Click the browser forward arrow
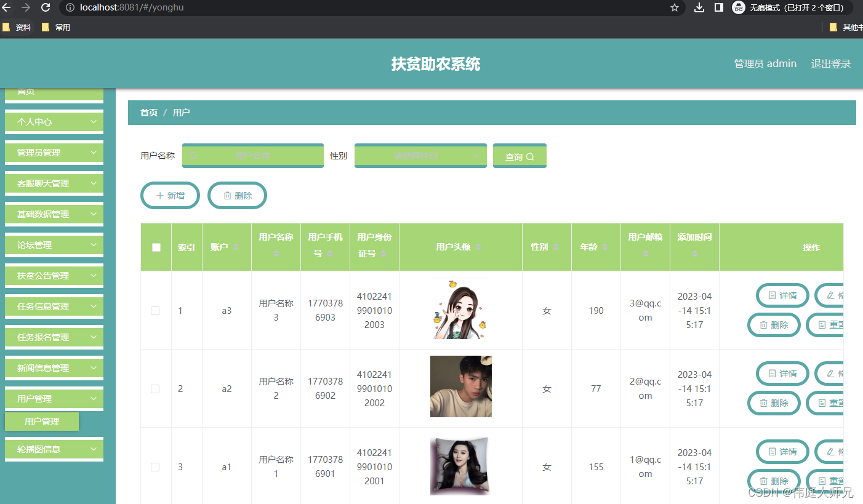Viewport: 863px width, 504px height. click(x=26, y=7)
